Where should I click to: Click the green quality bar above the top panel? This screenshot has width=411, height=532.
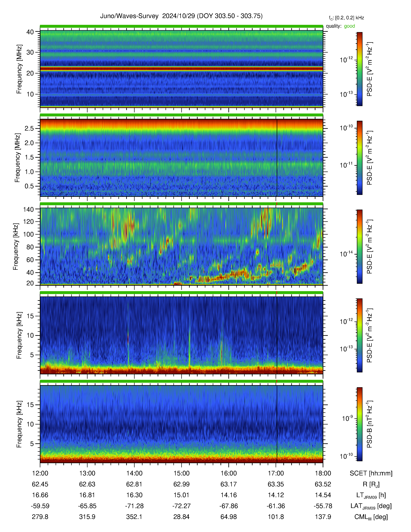(x=181, y=26)
